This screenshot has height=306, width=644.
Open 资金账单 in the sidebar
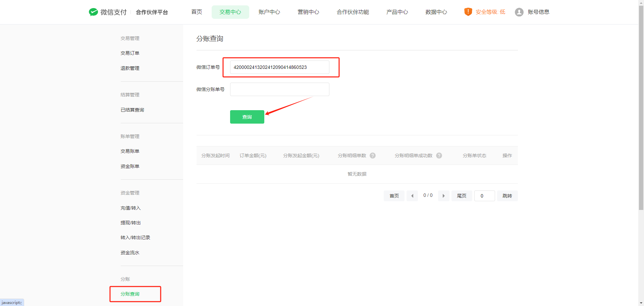(130, 166)
